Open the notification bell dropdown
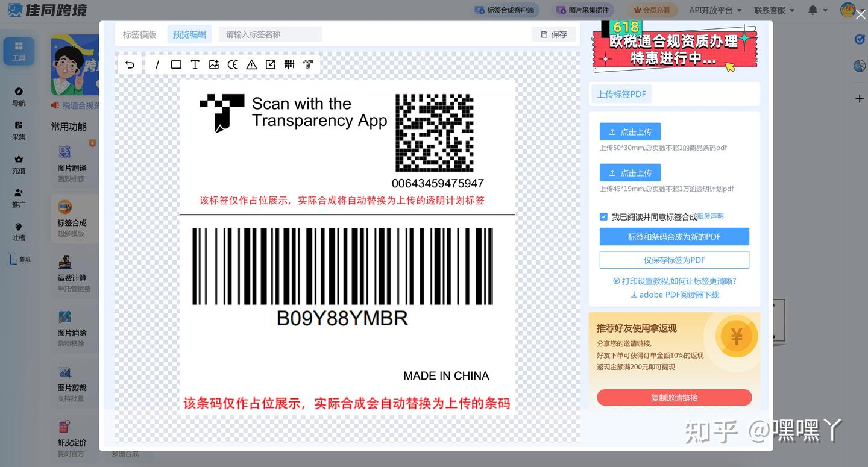 pyautogui.click(x=817, y=10)
